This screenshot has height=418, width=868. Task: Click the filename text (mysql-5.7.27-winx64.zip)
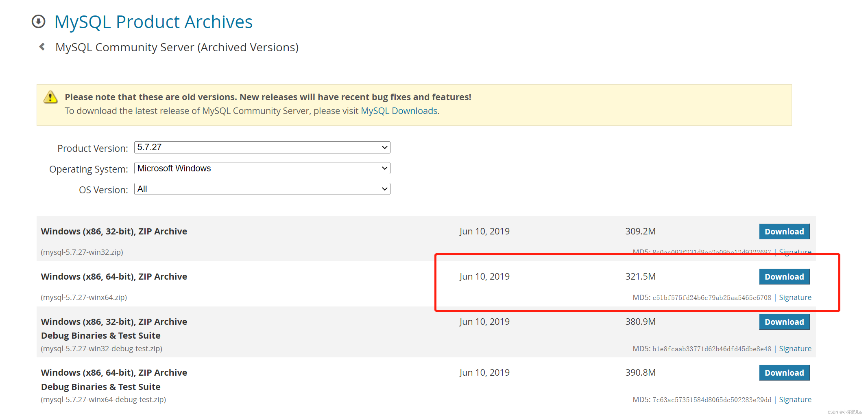click(84, 298)
